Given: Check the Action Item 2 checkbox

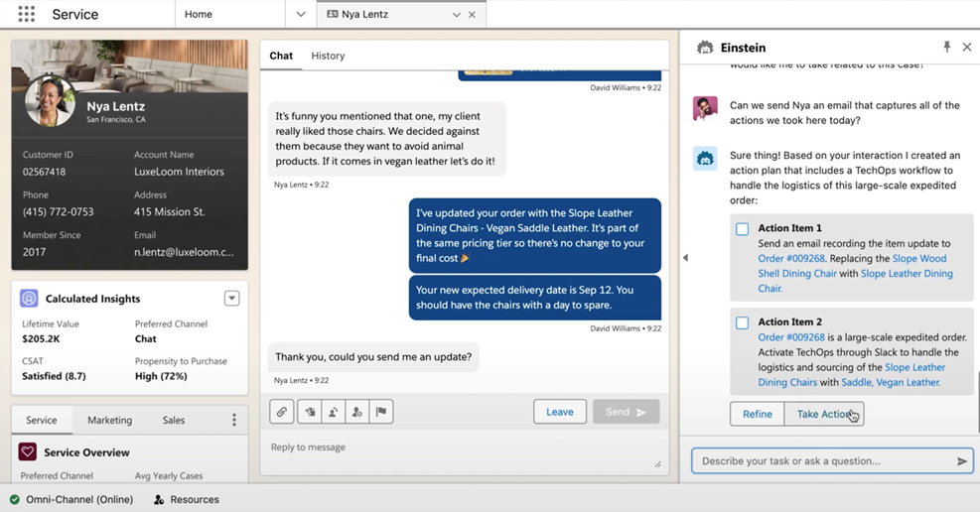Looking at the screenshot, I should point(742,322).
